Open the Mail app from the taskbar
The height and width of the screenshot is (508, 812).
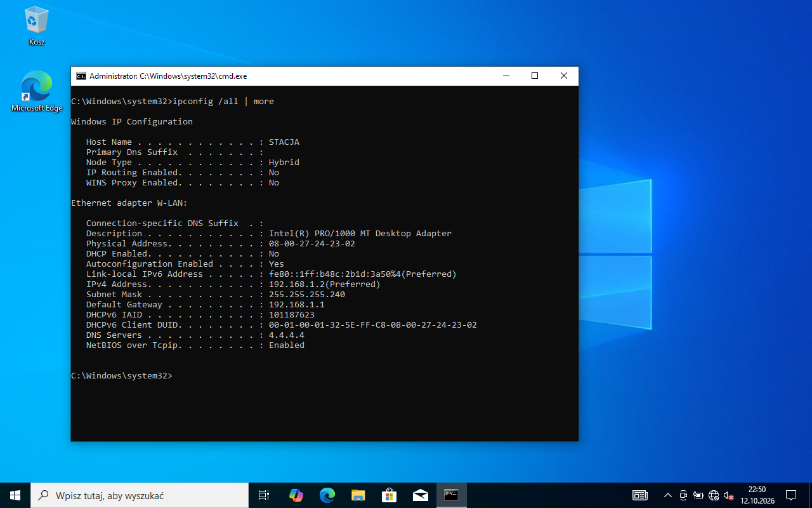[x=420, y=495]
